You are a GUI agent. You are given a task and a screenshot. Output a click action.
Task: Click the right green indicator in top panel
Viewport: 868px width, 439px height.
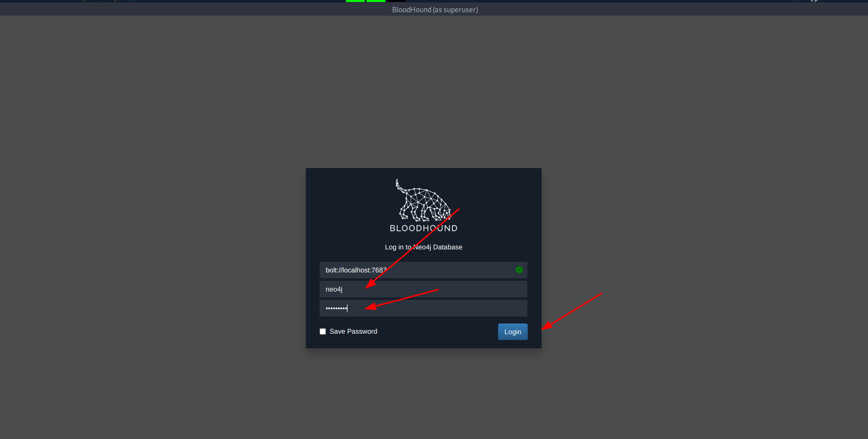pos(376,1)
